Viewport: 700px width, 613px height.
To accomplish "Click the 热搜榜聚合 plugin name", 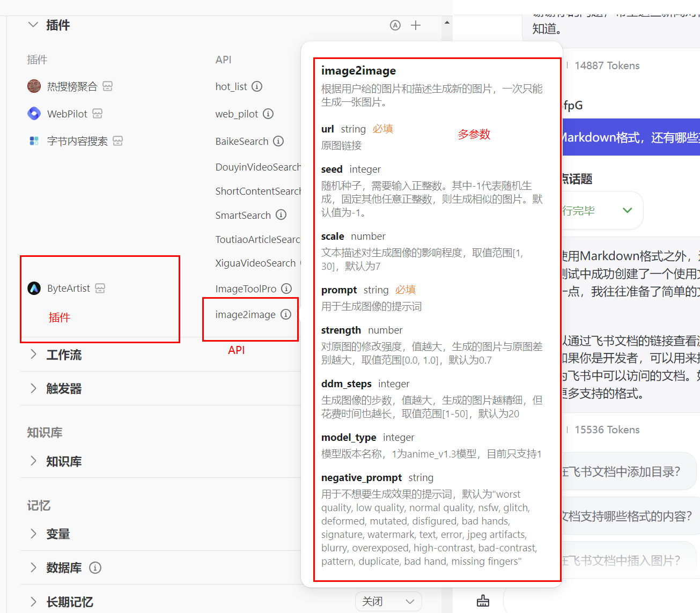I will point(72,86).
